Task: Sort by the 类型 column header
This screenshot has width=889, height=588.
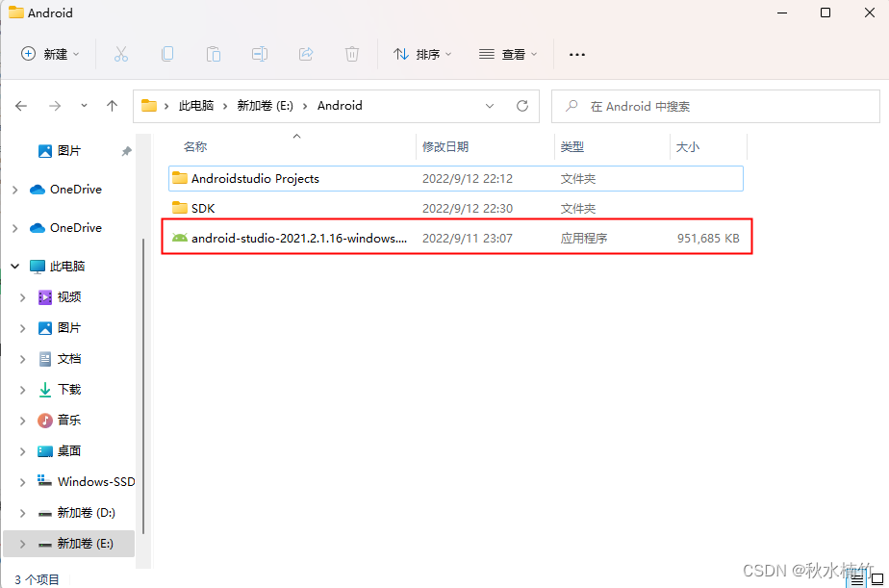Action: click(572, 147)
